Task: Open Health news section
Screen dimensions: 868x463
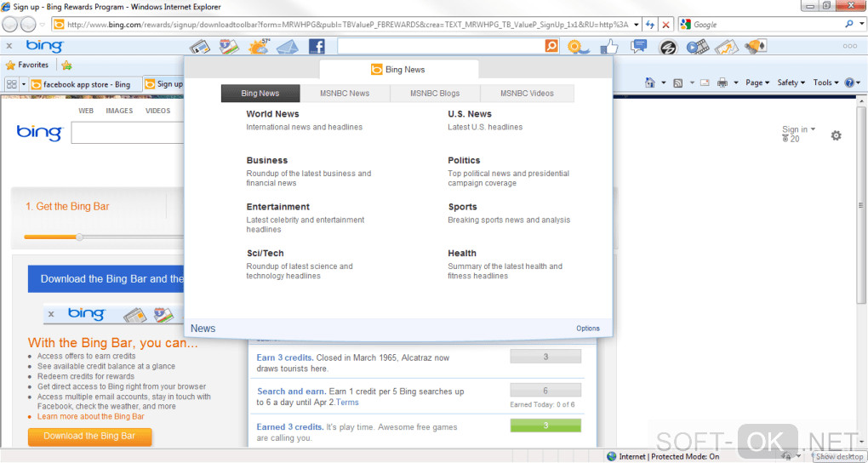Action: [462, 253]
